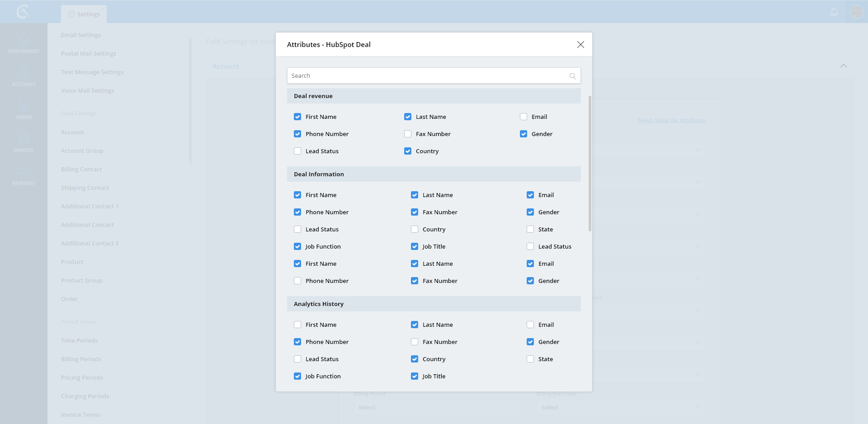
Task: Collapse the Account section chevron
Action: pyautogui.click(x=844, y=66)
